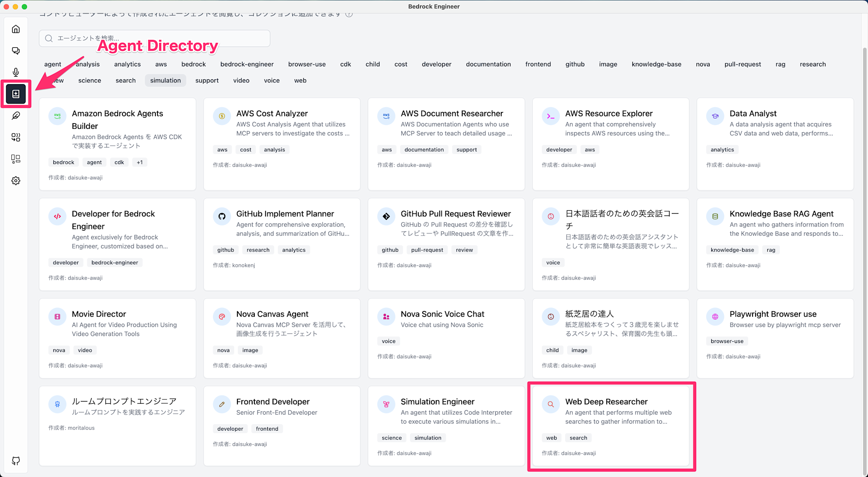
Task: Click the help question mark icon
Action: pos(349,14)
